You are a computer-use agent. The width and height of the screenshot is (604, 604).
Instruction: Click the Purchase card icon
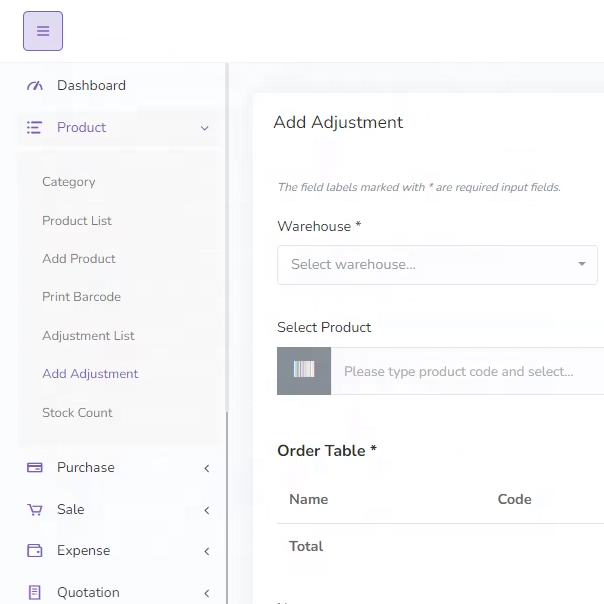click(x=35, y=468)
